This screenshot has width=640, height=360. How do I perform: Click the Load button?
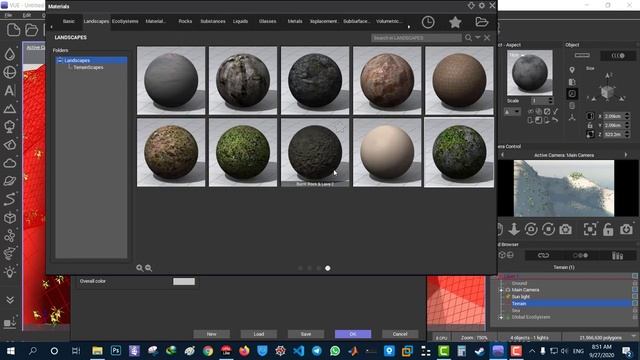259,334
